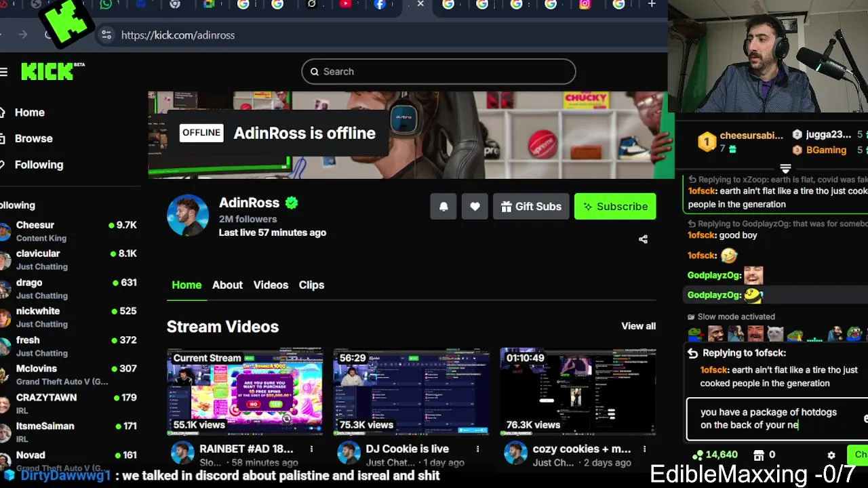
Task: Click the RAINBET #AD 18... video title
Action: [246, 449]
